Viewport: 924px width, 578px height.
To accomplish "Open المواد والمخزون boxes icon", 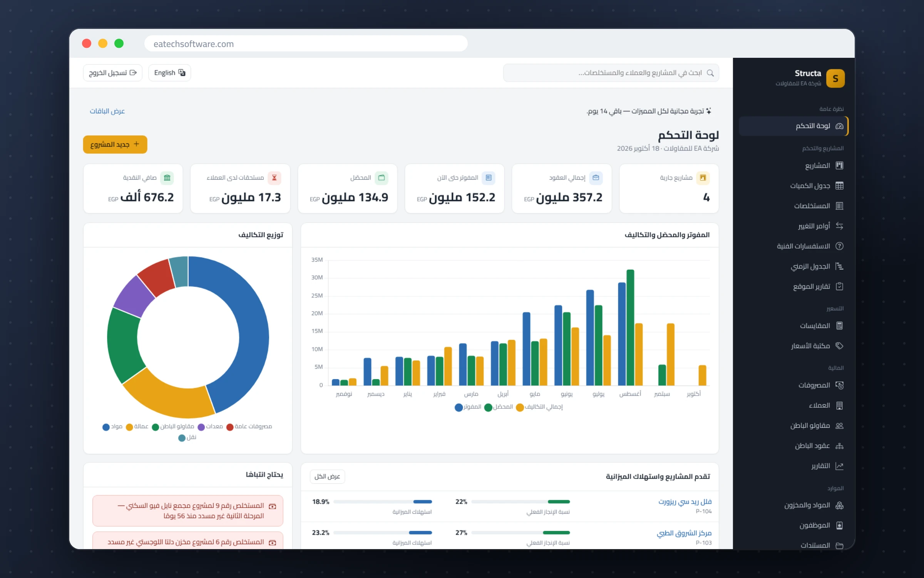I will (839, 505).
